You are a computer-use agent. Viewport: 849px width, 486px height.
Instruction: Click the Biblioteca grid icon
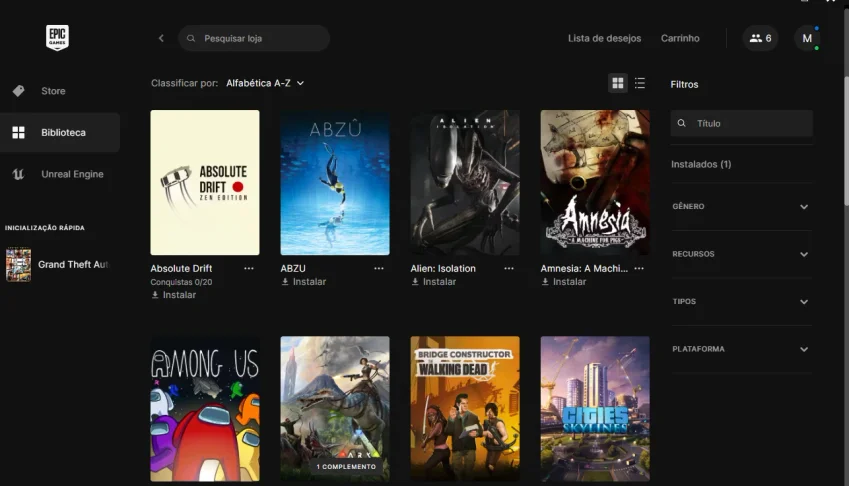pos(18,133)
